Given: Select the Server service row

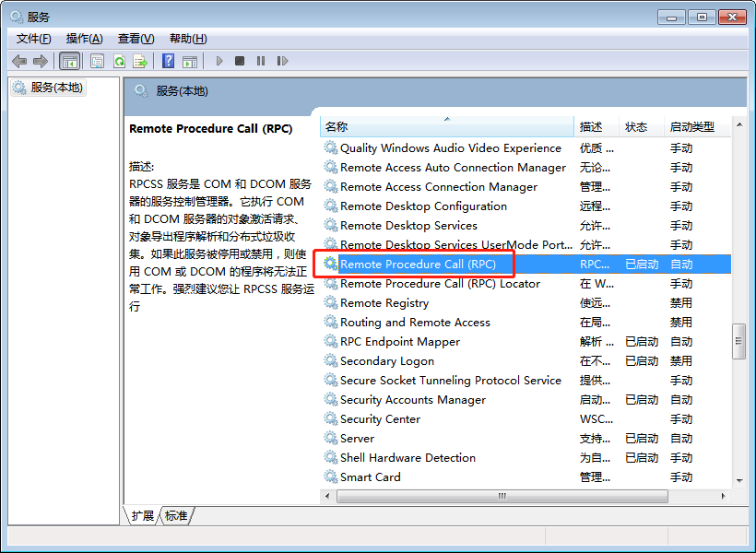Looking at the screenshot, I should click(x=526, y=439).
